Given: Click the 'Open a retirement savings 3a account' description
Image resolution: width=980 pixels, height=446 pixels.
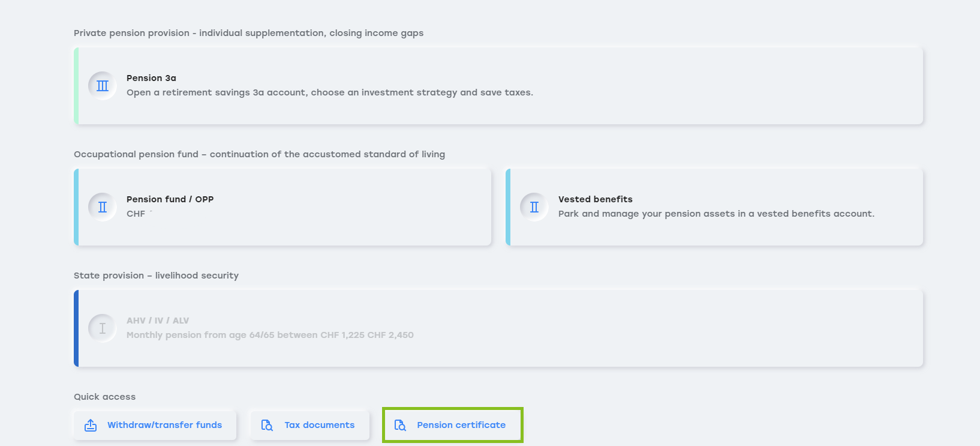Looking at the screenshot, I should (x=329, y=92).
